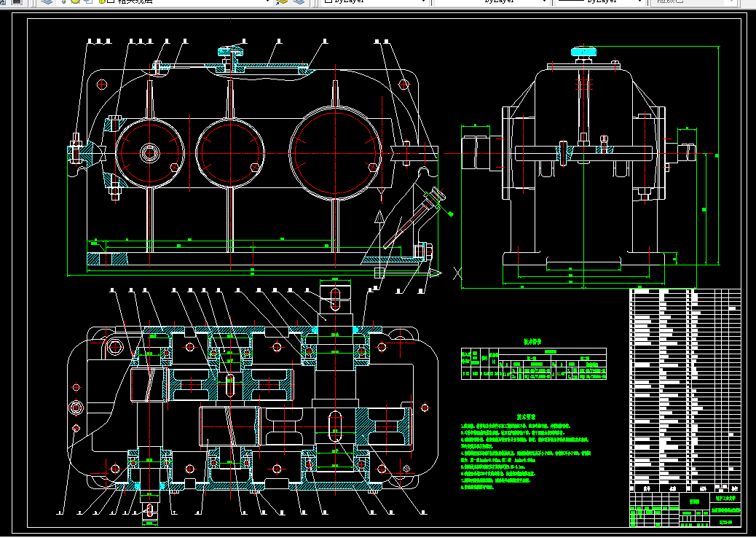Select the parts list table
The width and height of the screenshot is (756, 538).
coord(685,390)
